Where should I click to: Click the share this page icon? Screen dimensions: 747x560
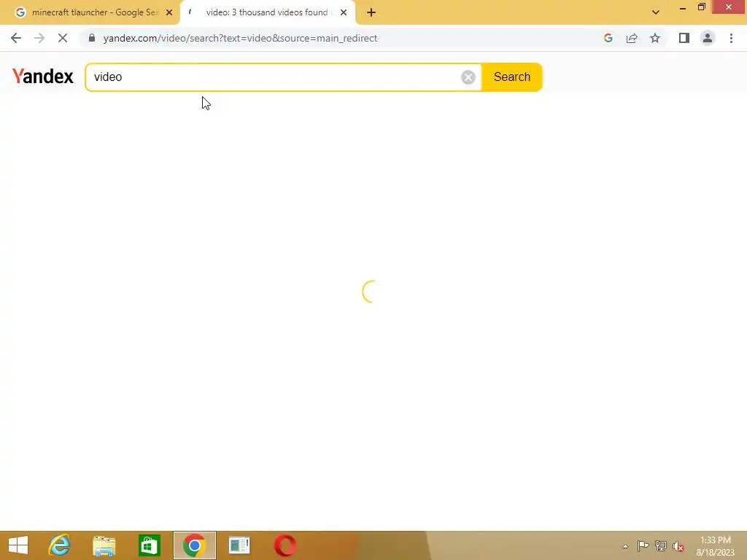point(632,38)
